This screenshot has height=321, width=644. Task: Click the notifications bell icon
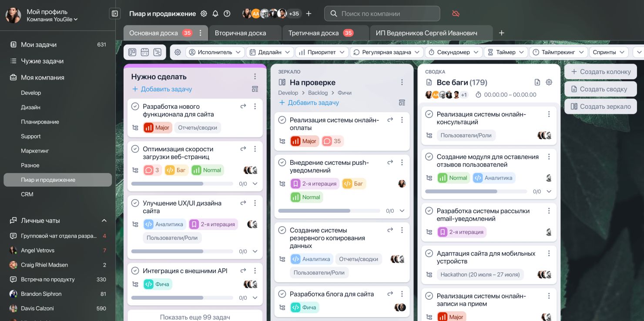point(215,13)
